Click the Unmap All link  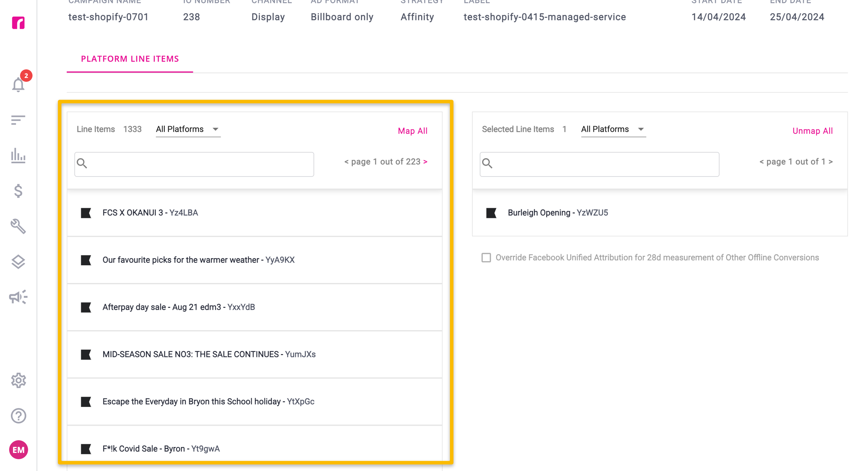pyautogui.click(x=812, y=131)
